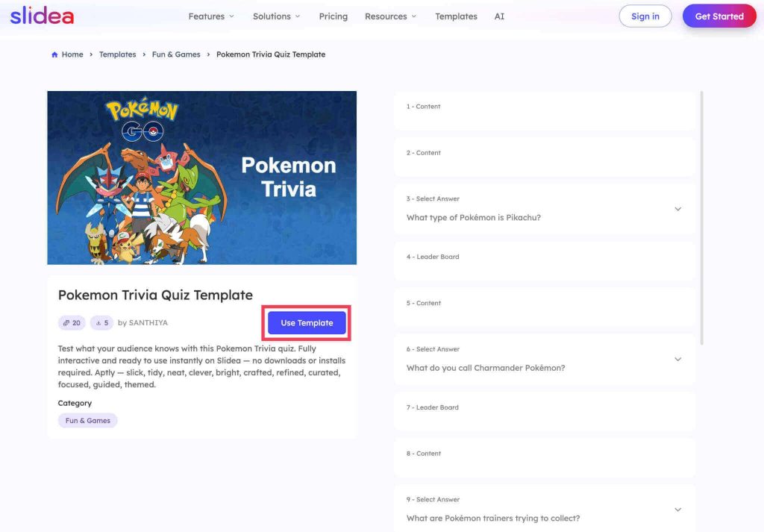
Task: Select slide 4 - Leader Board
Action: tap(545, 261)
